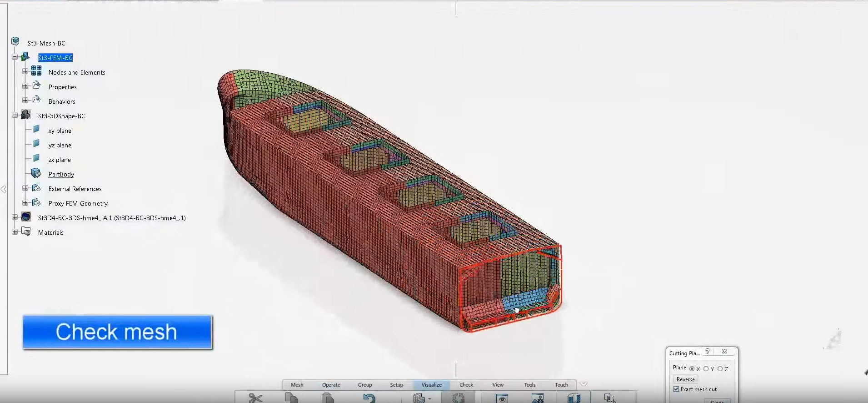Click the Cutting Plane sectioning icon
Screen dimensions: 868x403
574,398
